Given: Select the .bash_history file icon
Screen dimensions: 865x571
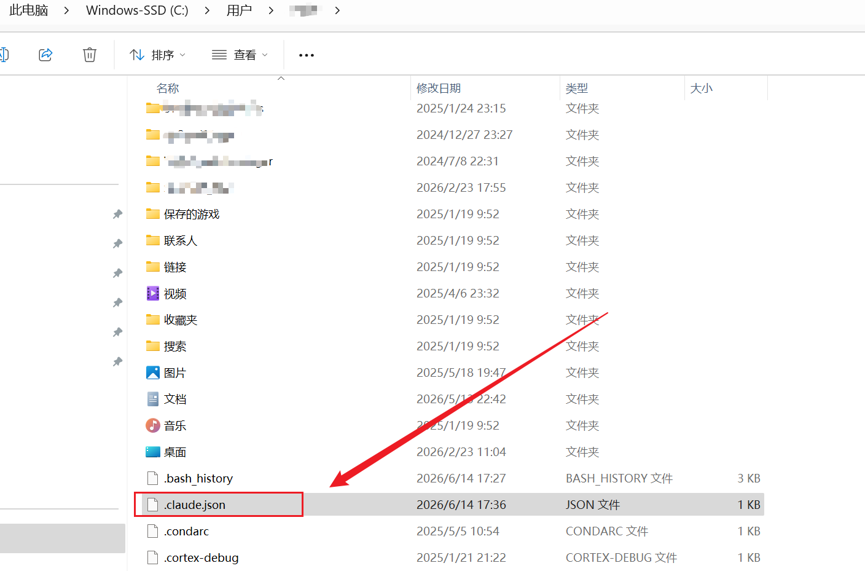Looking at the screenshot, I should click(153, 478).
